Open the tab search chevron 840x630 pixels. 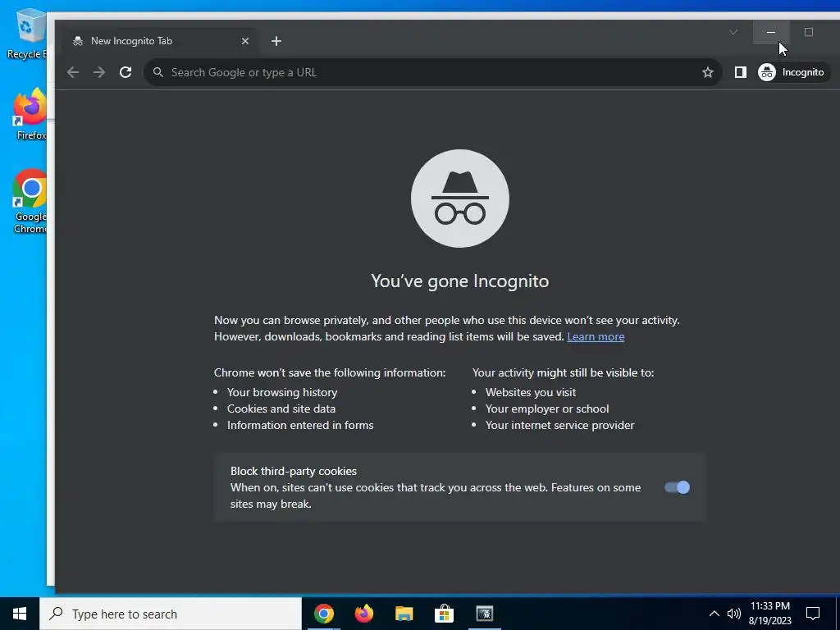(x=733, y=33)
